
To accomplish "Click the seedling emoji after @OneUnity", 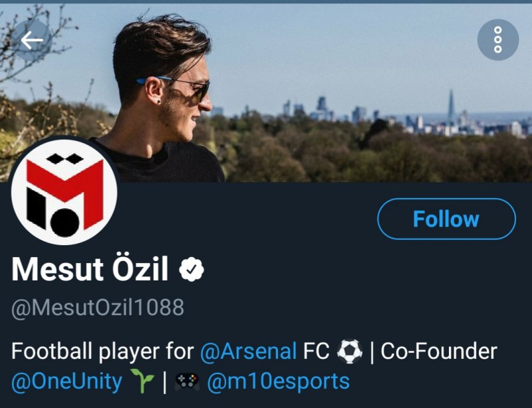I will pyautogui.click(x=143, y=381).
